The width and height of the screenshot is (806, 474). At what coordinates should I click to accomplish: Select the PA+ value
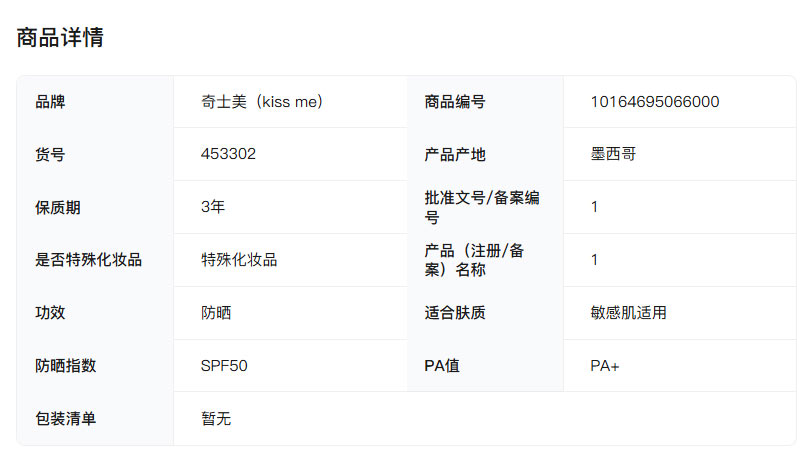[605, 366]
